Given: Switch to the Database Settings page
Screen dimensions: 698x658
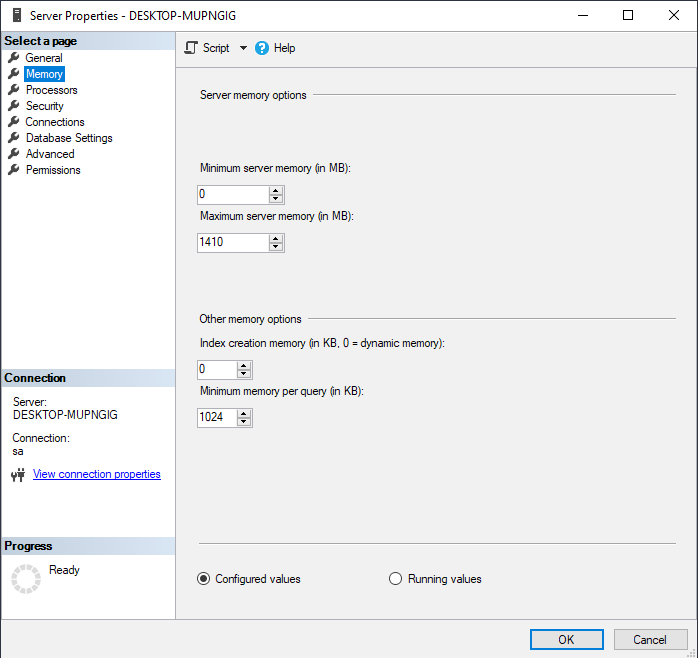Looking at the screenshot, I should click(69, 138).
